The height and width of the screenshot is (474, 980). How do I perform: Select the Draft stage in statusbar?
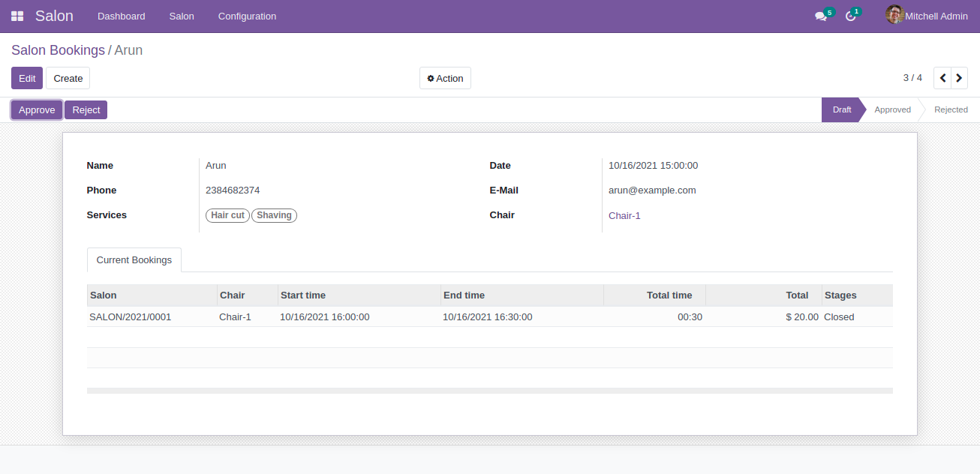click(x=841, y=109)
